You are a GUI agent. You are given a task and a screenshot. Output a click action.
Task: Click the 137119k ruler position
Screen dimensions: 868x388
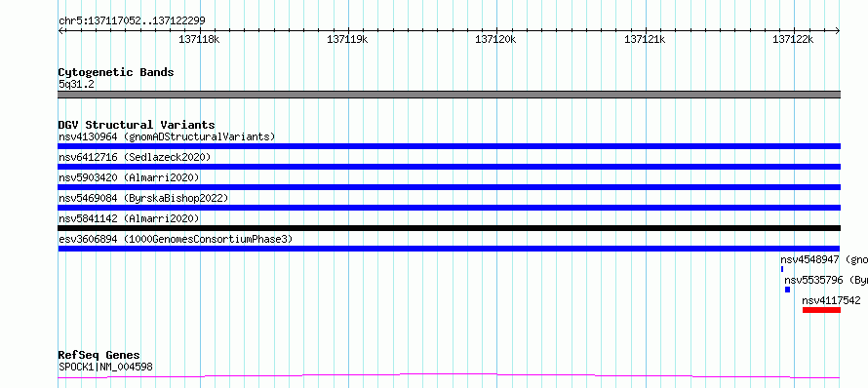(347, 39)
